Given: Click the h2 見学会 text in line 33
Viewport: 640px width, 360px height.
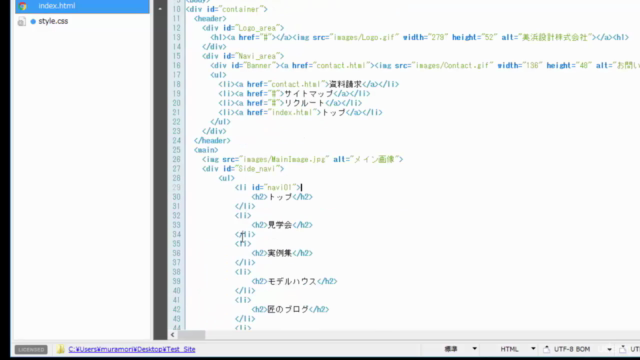Looking at the screenshot, I should [282, 225].
